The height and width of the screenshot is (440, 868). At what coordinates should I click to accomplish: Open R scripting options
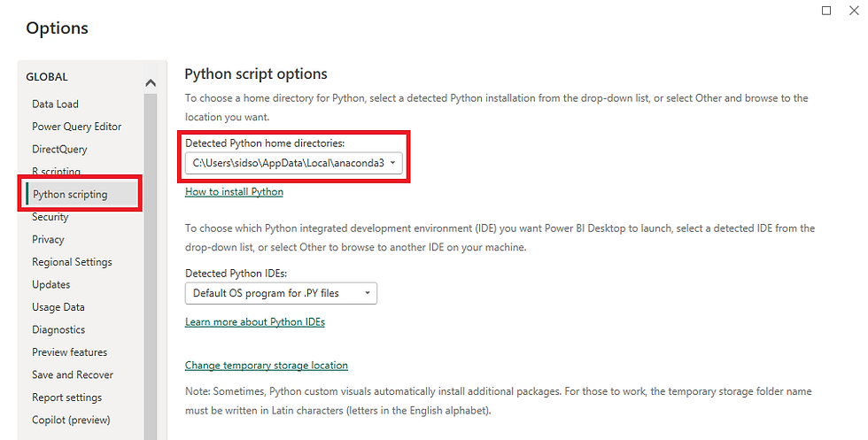[x=57, y=171]
